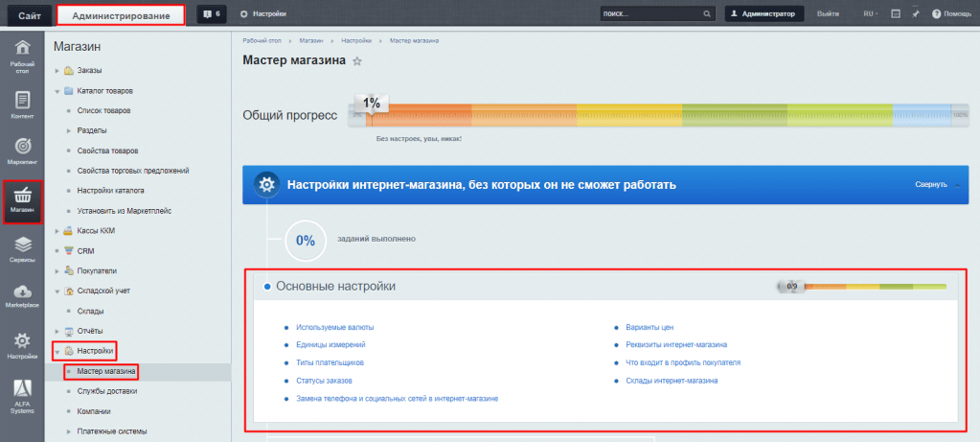The image size is (980, 442).
Task: Select Свойства товаров in tree
Action: click(107, 151)
